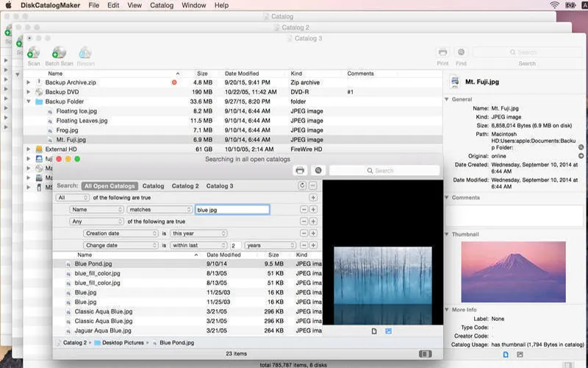Add criterion after Name matches with plus button
The height and width of the screenshot is (368, 588).
tap(313, 210)
